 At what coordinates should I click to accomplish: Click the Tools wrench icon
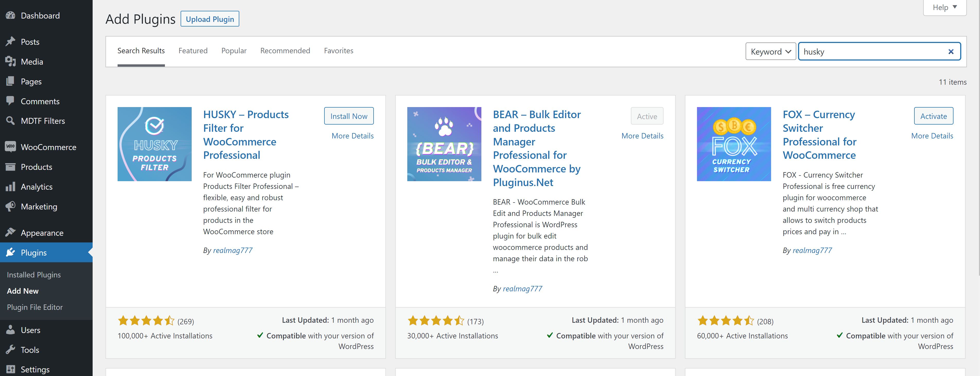pos(11,350)
